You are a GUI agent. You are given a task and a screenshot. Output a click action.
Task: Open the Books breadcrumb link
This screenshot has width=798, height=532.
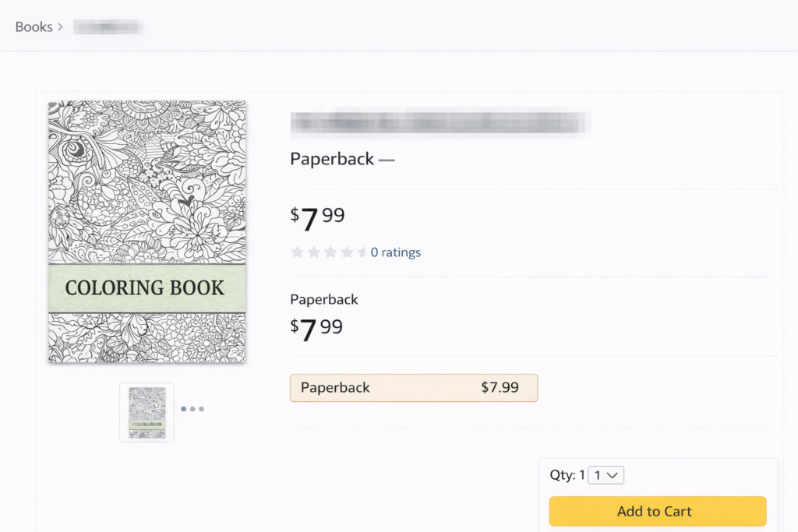click(34, 27)
